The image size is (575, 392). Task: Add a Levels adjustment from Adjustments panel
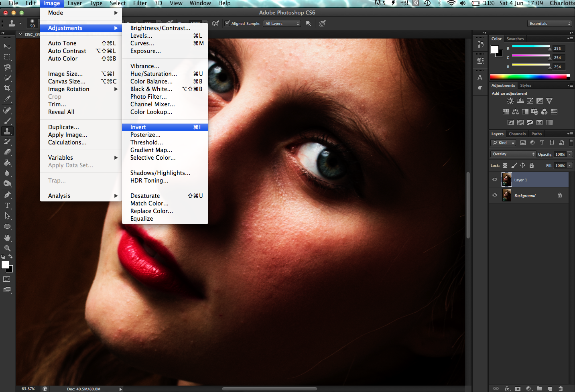pos(520,101)
